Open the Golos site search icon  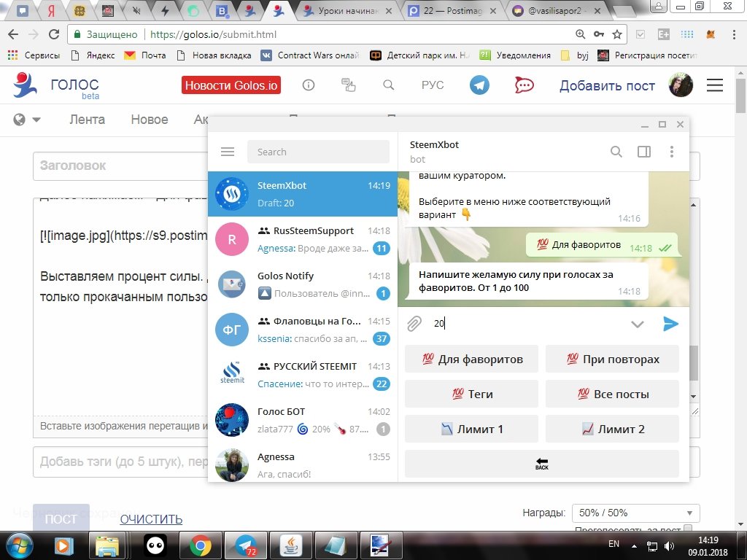coord(389,85)
